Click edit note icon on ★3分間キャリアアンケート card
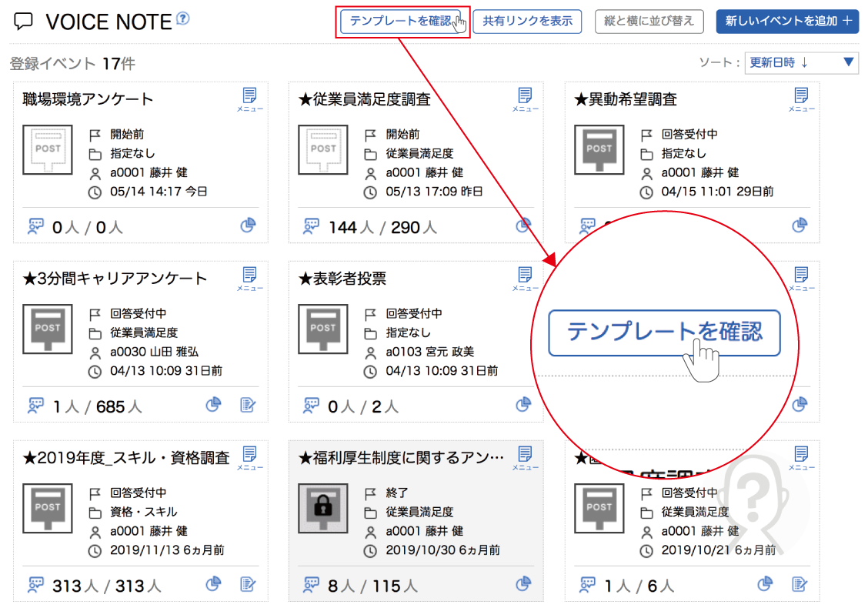The image size is (868, 608). point(248,405)
